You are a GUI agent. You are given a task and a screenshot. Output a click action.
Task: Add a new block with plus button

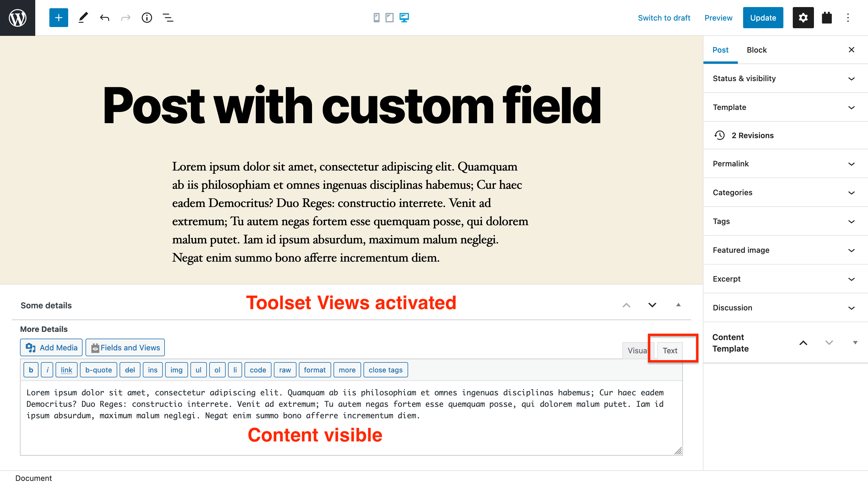pyautogui.click(x=59, y=18)
